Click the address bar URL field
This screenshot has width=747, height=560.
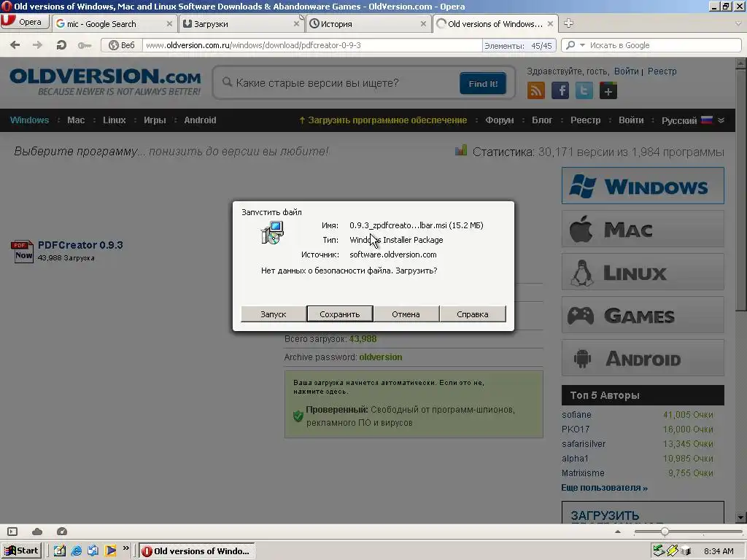312,45
